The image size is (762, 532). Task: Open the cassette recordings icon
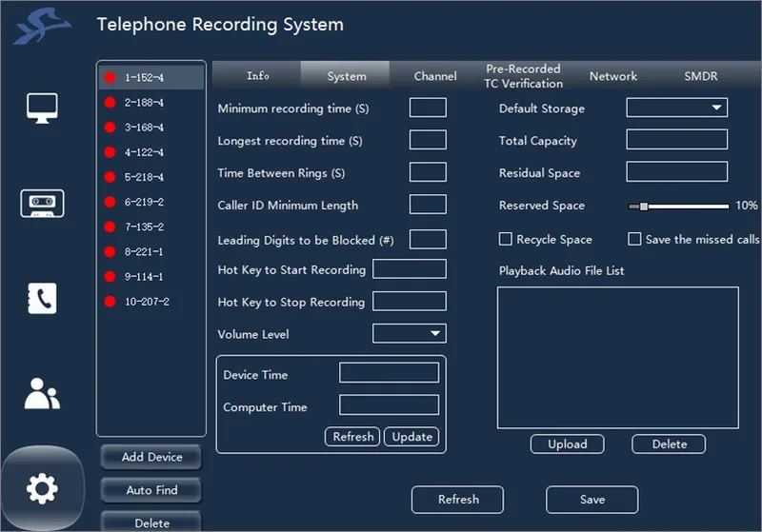coord(42,204)
